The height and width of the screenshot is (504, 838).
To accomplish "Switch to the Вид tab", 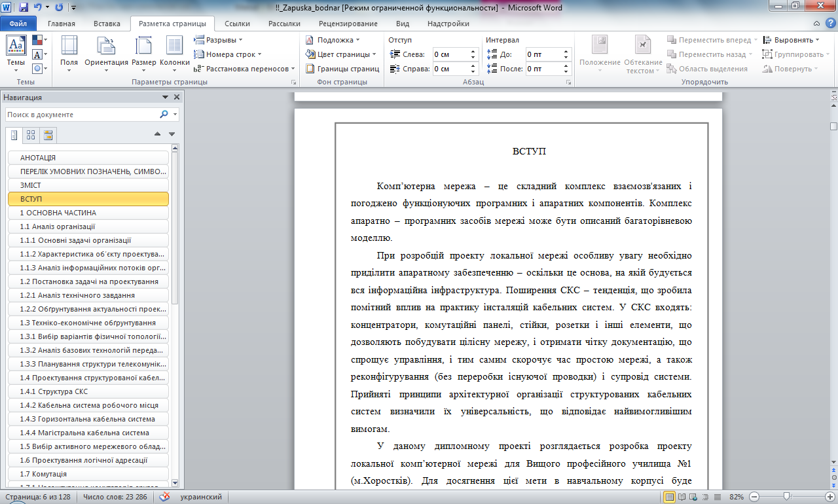I will (403, 24).
